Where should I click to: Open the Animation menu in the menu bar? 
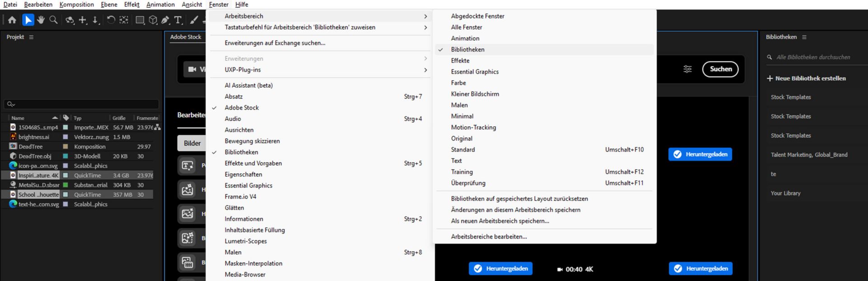(x=160, y=5)
